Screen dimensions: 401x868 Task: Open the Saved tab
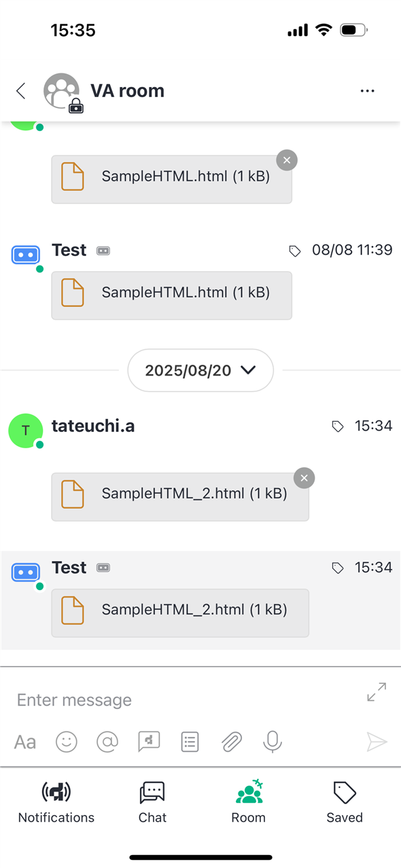point(345,802)
